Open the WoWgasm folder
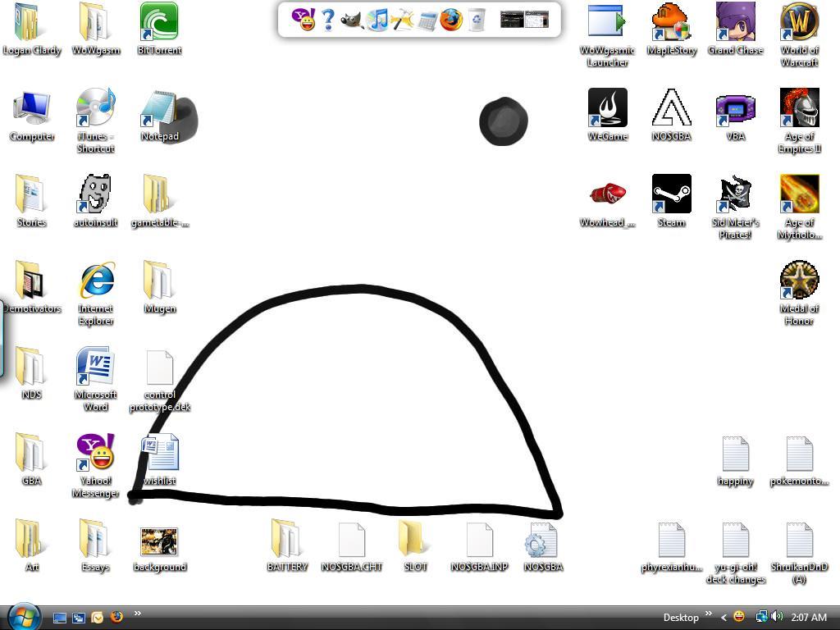840x630 pixels. tap(95, 30)
